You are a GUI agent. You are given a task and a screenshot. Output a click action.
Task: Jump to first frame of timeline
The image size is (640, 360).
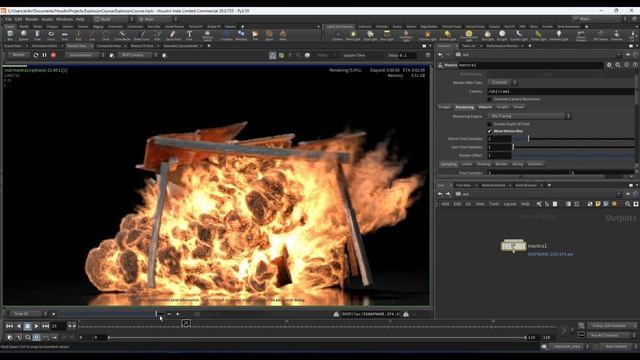pos(9,326)
